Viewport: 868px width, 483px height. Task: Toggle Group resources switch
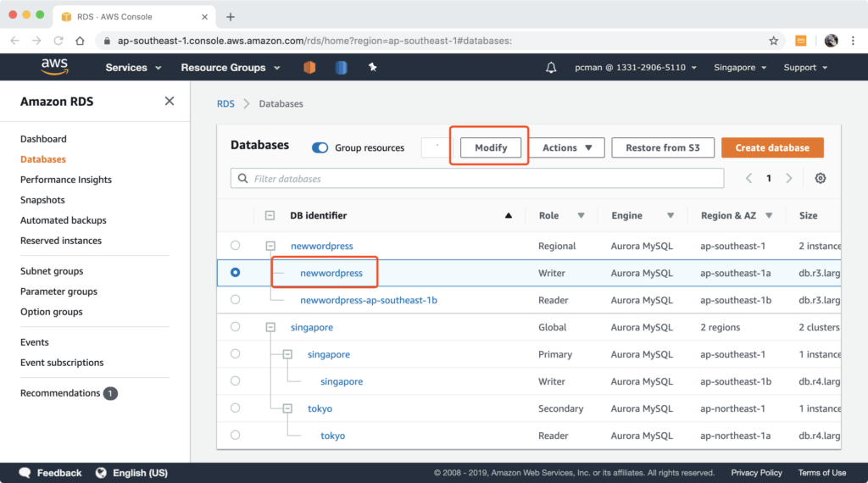(320, 147)
